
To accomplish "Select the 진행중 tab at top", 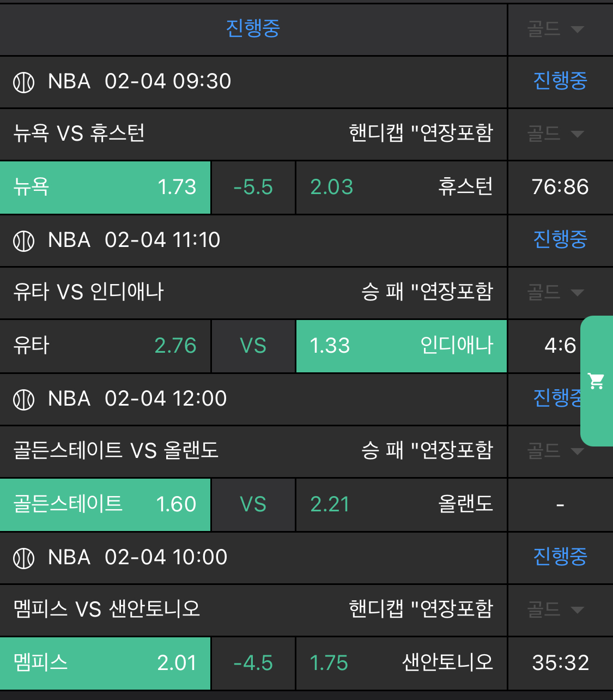I will click(253, 28).
